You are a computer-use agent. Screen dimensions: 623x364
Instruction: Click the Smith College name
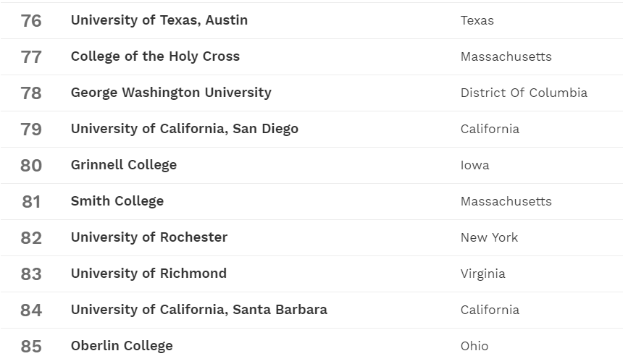(117, 201)
